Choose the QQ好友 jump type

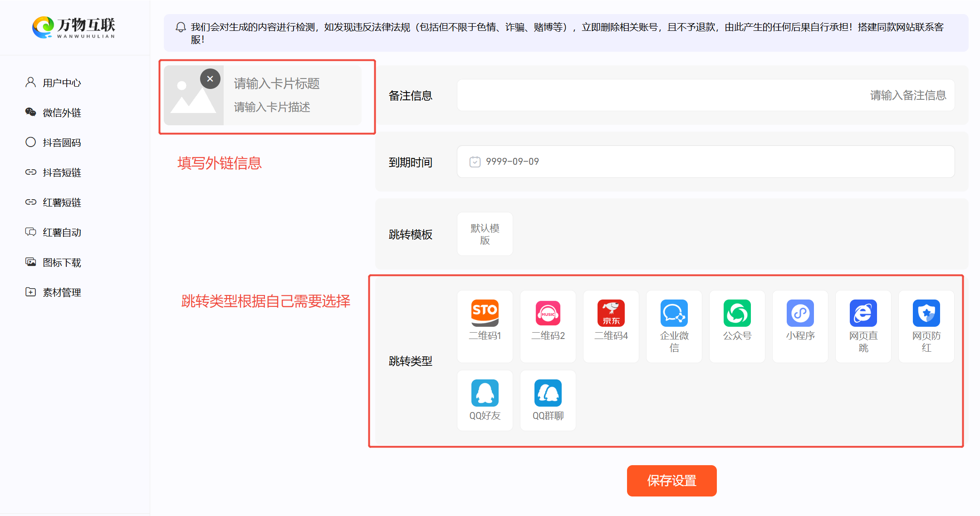485,400
